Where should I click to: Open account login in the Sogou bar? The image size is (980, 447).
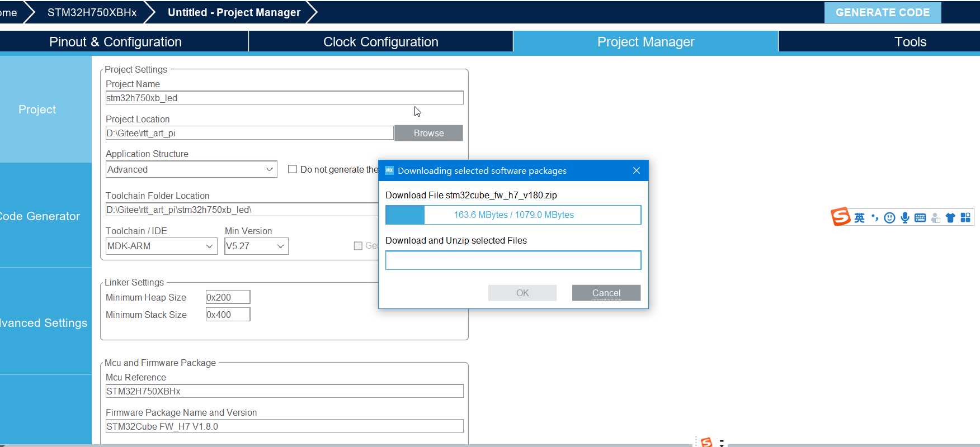(935, 218)
